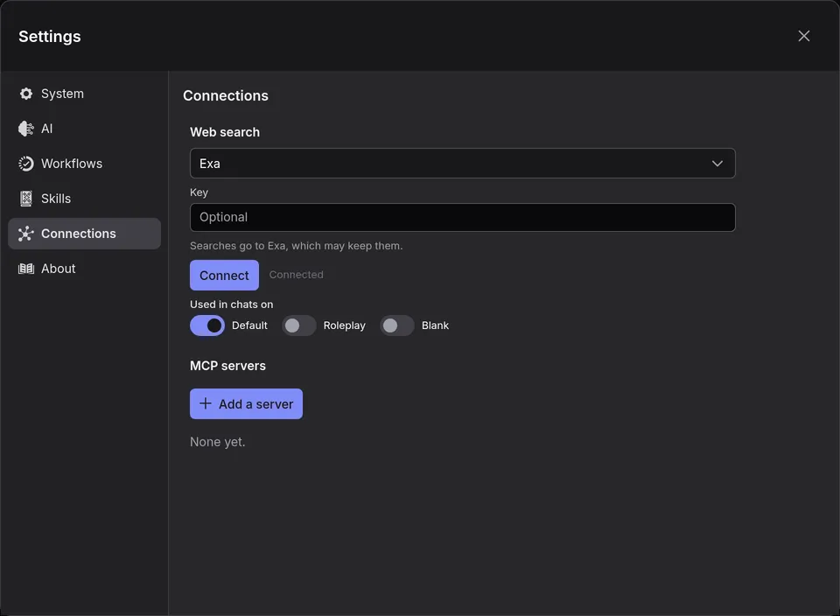Viewport: 840px width, 616px height.
Task: Enable web search for Roleplay chats
Action: coord(299,325)
